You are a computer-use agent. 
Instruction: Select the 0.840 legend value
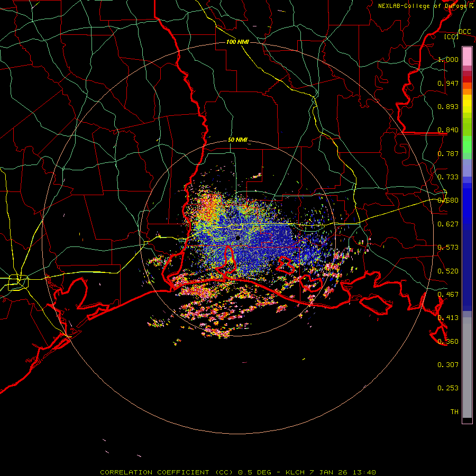click(x=448, y=130)
